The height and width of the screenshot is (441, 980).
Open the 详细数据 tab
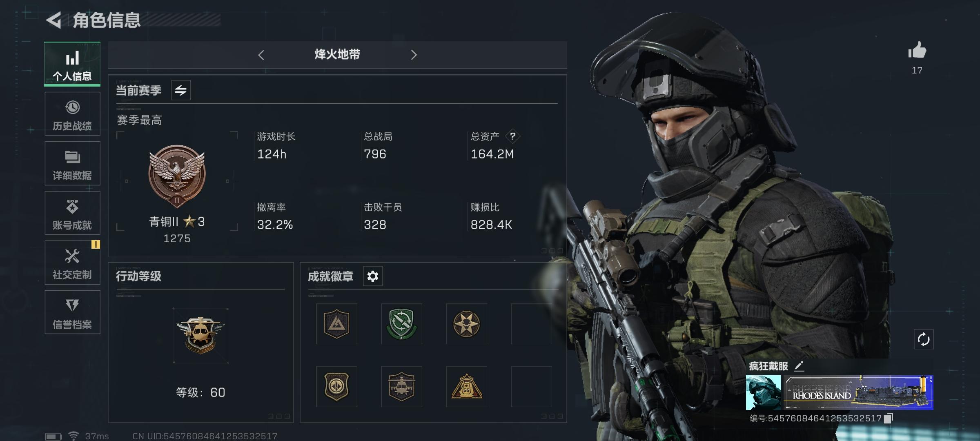coord(72,163)
